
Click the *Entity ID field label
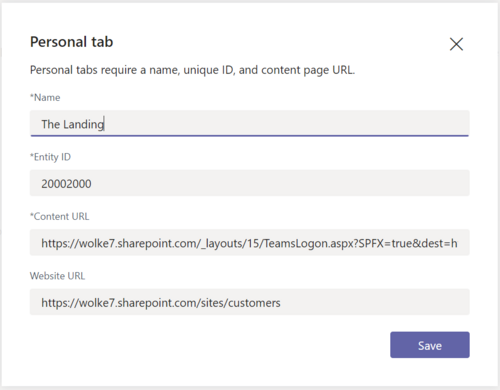pyautogui.click(x=50, y=157)
